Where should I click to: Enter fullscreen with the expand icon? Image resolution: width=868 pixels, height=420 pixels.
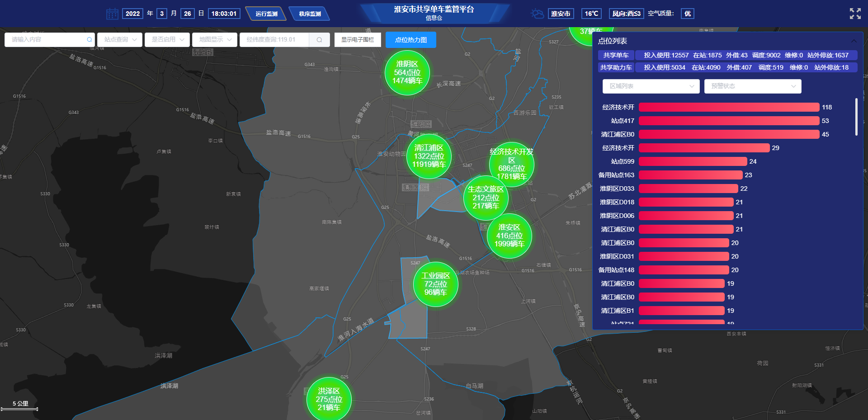(x=855, y=14)
